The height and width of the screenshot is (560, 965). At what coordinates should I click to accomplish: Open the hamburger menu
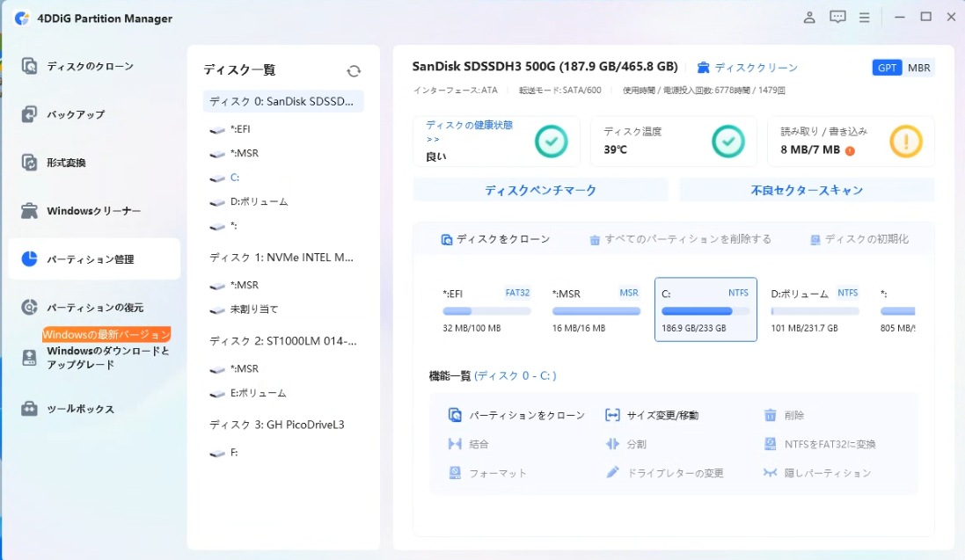864,18
